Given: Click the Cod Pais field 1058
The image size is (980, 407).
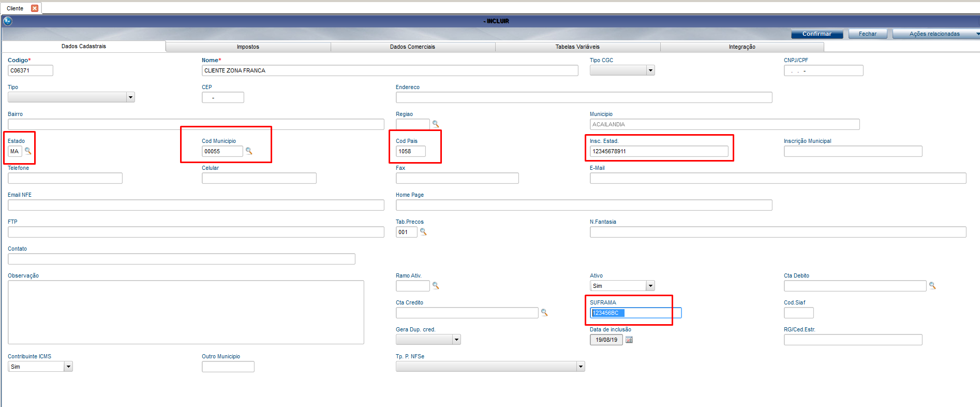Looking at the screenshot, I should coord(411,151).
